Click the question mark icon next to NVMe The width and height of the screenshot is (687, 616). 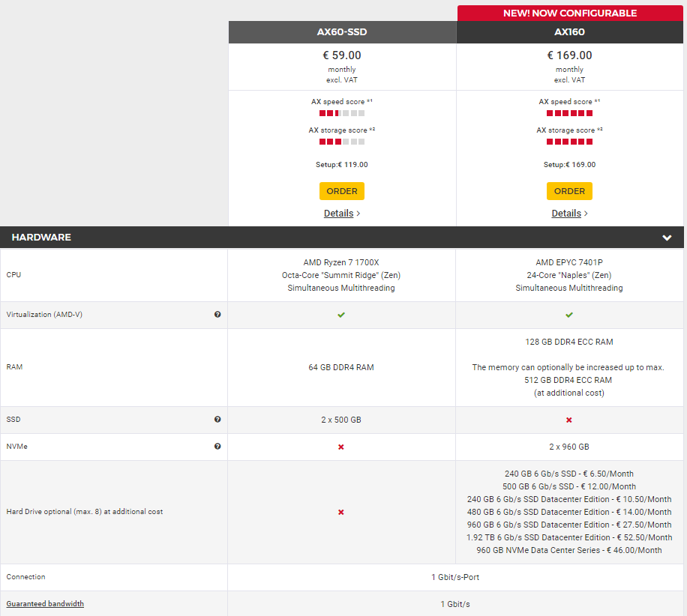[x=217, y=447]
